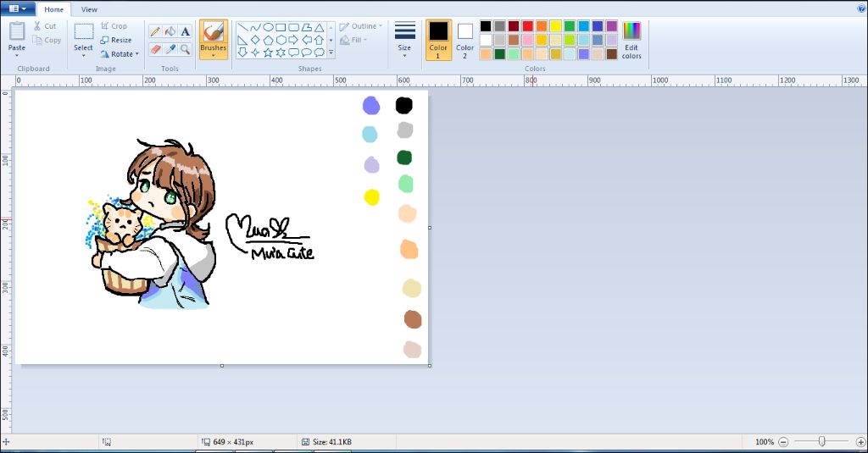Image resolution: width=868 pixels, height=453 pixels.
Task: Choose the Left arrow shape
Action: click(306, 40)
